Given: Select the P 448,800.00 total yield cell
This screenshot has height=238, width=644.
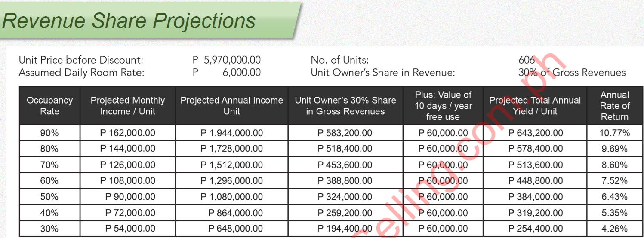Looking at the screenshot, I should click(x=536, y=181).
